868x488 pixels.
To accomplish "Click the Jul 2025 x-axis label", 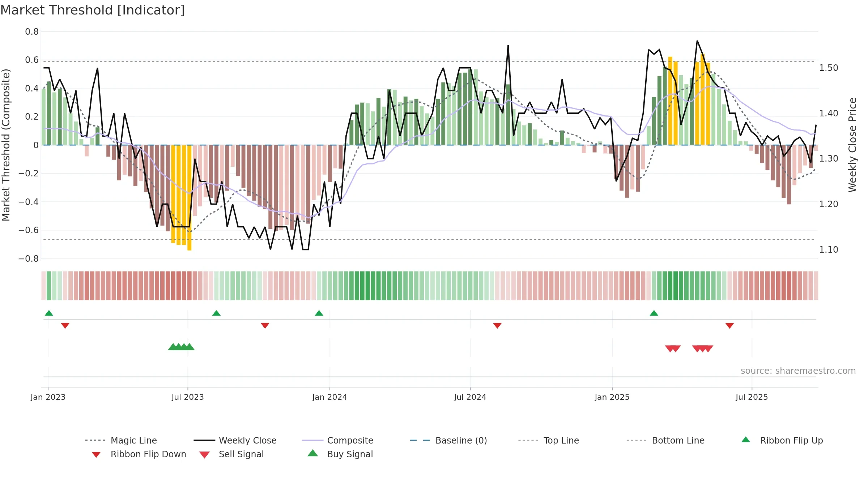I will coord(752,397).
